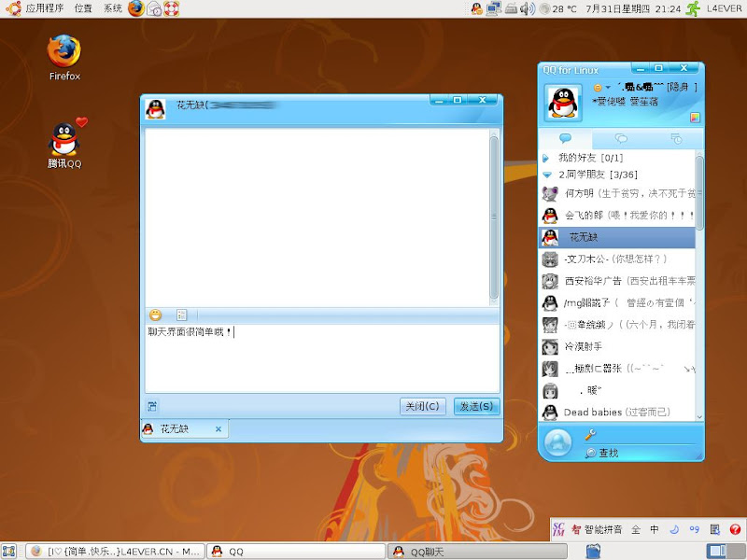
Task: Click the 查找 search magnifier icon
Action: [x=591, y=453]
